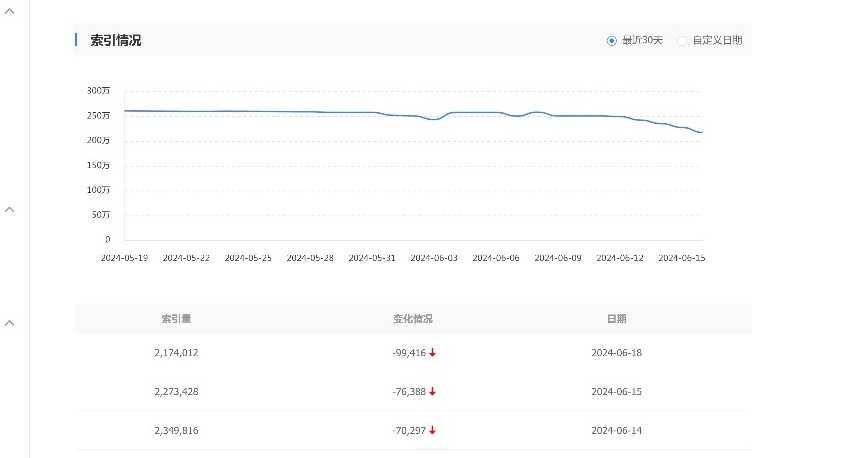
Task: Click 2024-05-19 label on chart x-axis
Action: point(124,258)
